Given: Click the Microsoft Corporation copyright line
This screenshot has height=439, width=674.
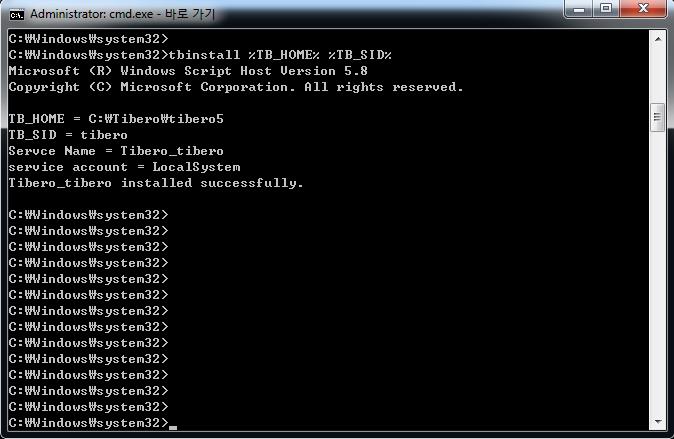Looking at the screenshot, I should pos(236,87).
